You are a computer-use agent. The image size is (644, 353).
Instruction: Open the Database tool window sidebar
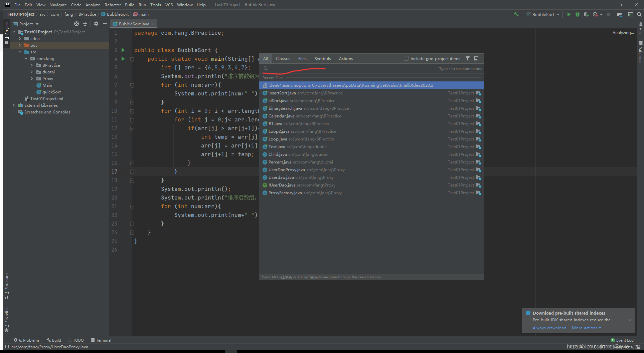(640, 52)
